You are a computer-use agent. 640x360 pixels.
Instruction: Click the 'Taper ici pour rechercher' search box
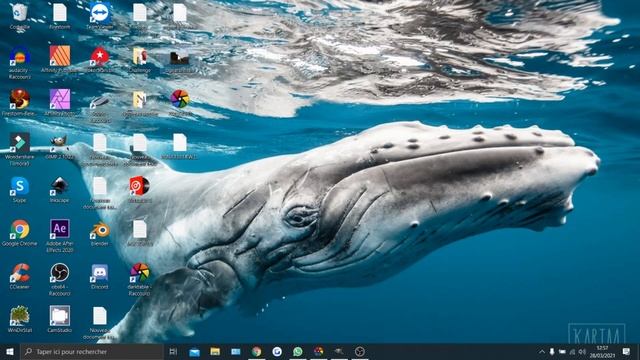pyautogui.click(x=92, y=351)
